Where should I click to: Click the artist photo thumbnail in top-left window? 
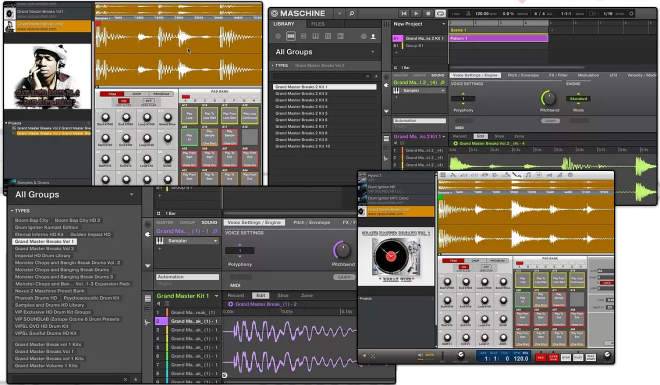(47, 77)
